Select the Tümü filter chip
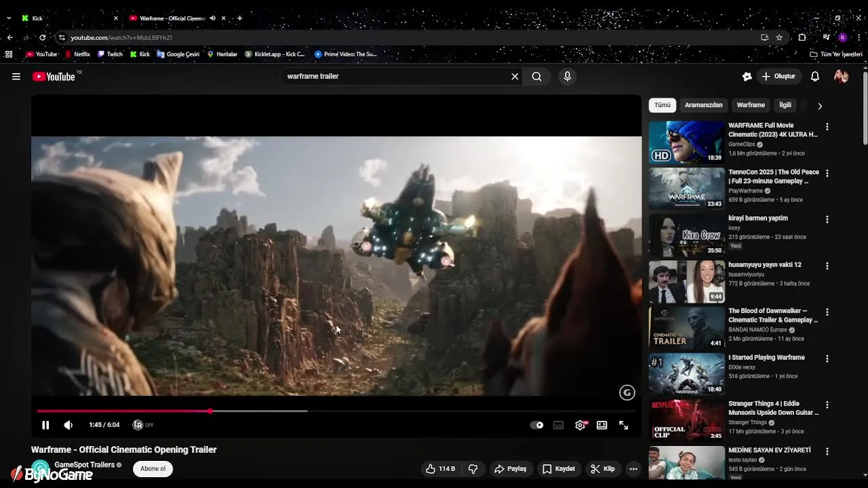Viewport: 868px width, 488px height. [662, 105]
